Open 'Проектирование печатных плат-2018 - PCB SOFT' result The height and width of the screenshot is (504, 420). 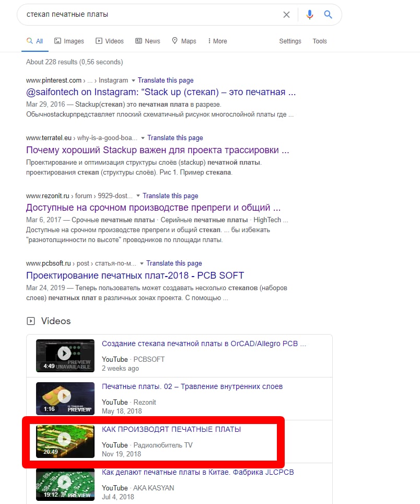pyautogui.click(x=135, y=276)
